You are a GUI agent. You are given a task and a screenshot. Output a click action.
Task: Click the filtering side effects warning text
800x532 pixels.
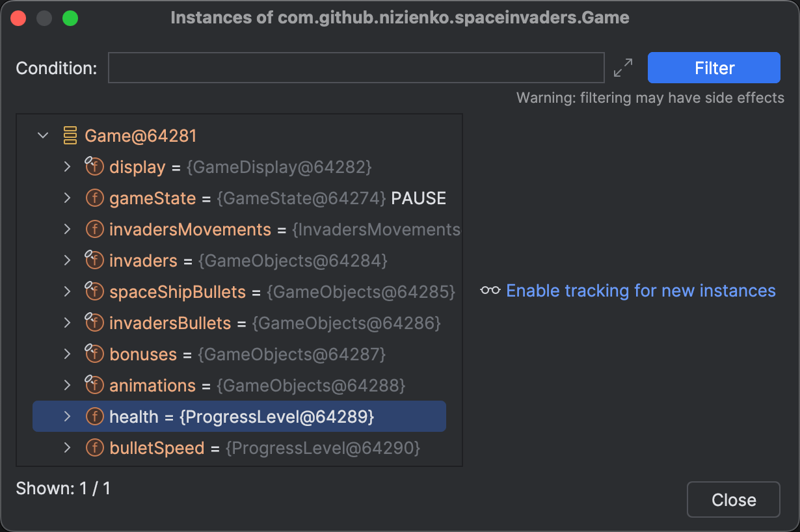pyautogui.click(x=650, y=98)
